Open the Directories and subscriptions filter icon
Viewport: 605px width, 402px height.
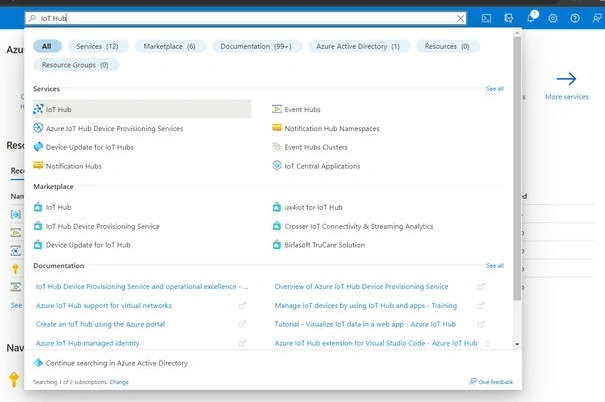pyautogui.click(x=509, y=18)
